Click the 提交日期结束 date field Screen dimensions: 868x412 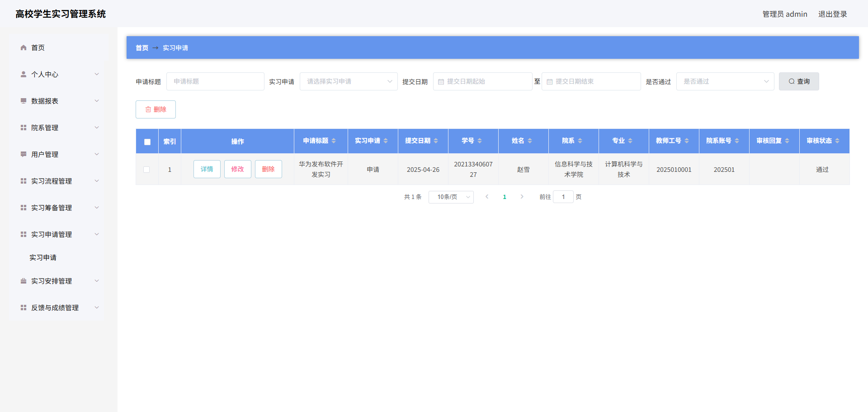[x=591, y=81]
